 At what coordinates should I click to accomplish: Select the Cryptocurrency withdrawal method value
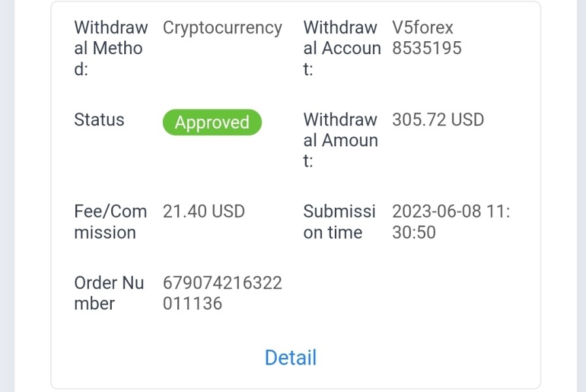[x=222, y=28]
